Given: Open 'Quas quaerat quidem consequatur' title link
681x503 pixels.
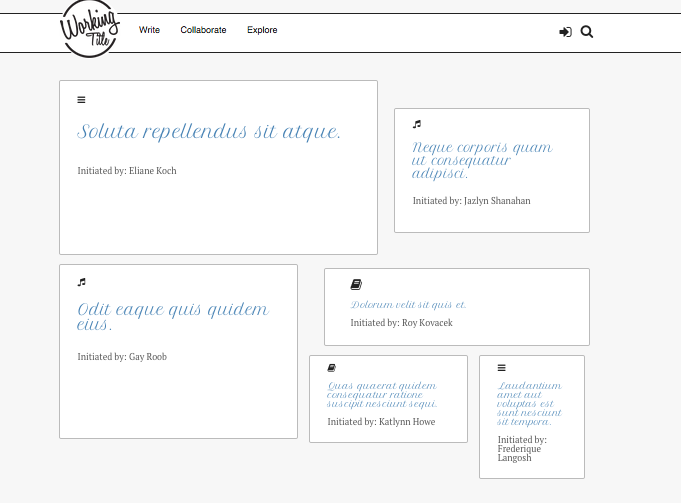Looking at the screenshot, I should 382,395.
